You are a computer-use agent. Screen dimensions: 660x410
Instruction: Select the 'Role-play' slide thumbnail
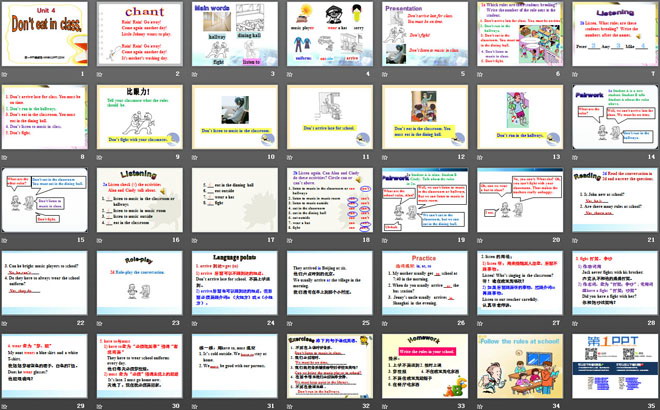[x=140, y=283]
